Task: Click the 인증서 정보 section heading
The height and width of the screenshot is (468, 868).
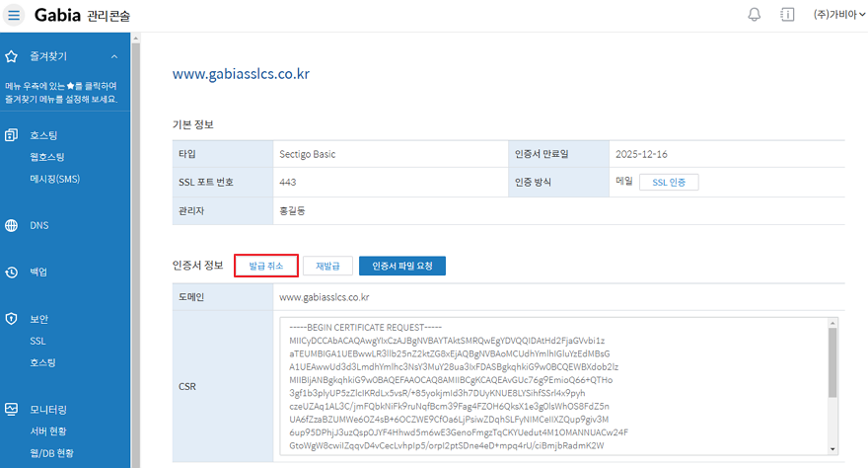Action: click(197, 266)
